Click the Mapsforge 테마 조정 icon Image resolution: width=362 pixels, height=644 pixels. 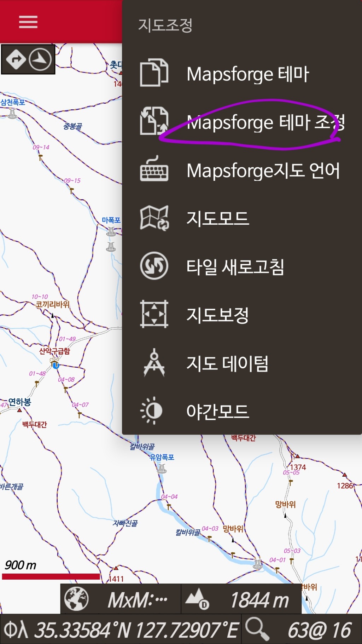click(x=154, y=121)
